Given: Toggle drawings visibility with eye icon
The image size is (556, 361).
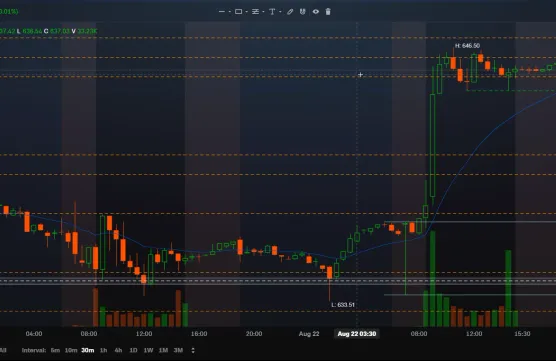Looking at the screenshot, I should coord(316,12).
